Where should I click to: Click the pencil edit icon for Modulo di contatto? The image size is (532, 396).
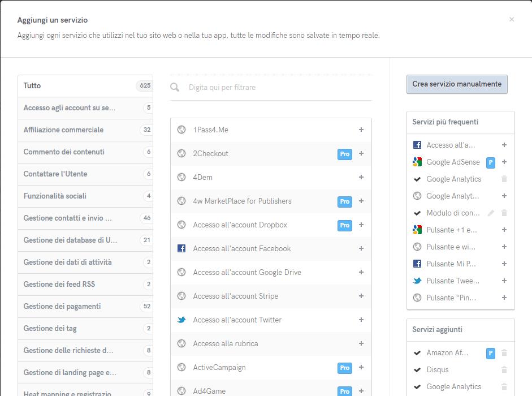tap(491, 213)
